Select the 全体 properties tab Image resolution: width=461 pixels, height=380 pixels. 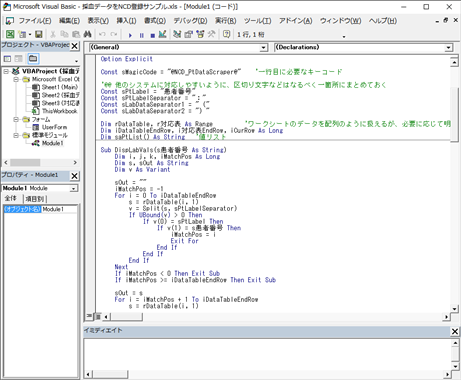[11, 199]
